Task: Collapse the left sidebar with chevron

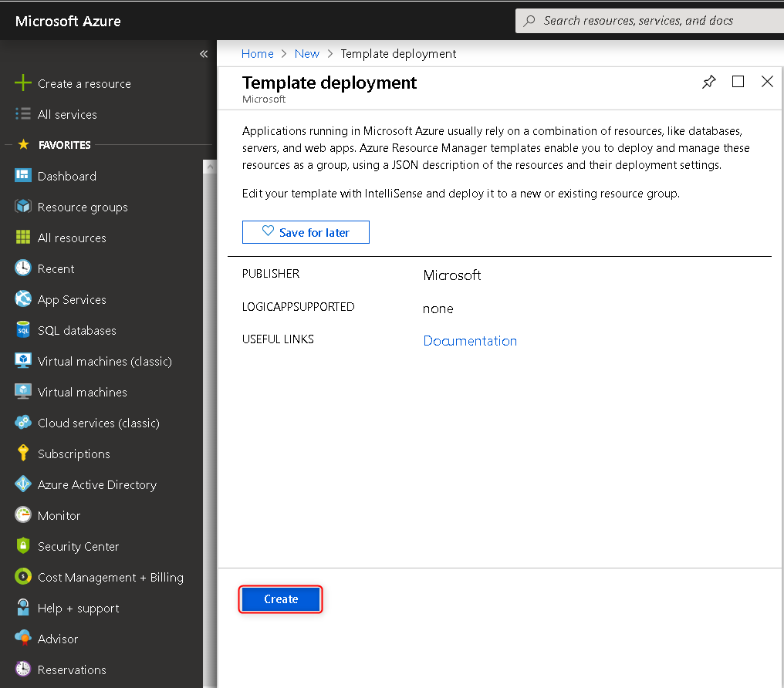Action: coord(204,54)
